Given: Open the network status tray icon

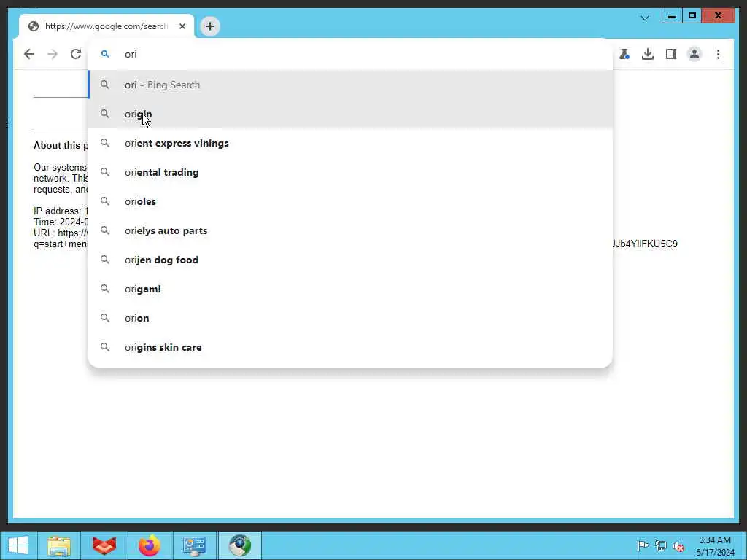Looking at the screenshot, I should pos(660,545).
